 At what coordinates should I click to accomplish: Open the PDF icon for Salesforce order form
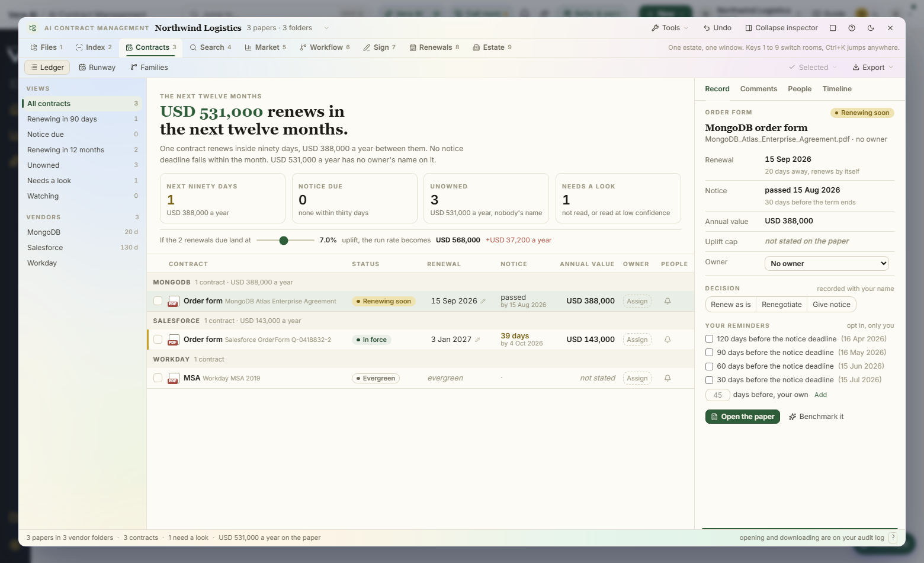point(173,340)
